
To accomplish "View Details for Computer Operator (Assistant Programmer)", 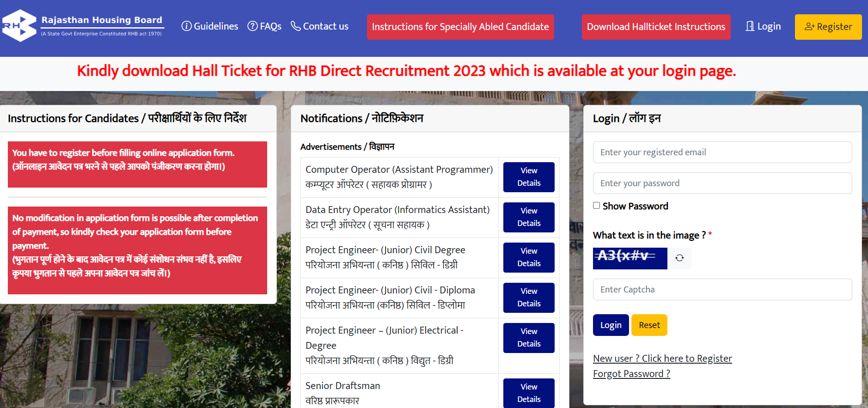I will (x=529, y=177).
